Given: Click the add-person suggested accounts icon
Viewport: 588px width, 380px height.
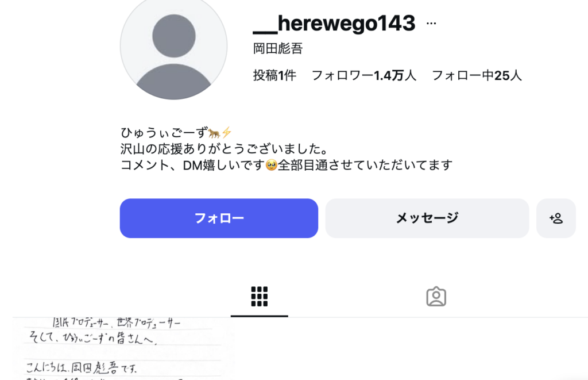Looking at the screenshot, I should 556,218.
